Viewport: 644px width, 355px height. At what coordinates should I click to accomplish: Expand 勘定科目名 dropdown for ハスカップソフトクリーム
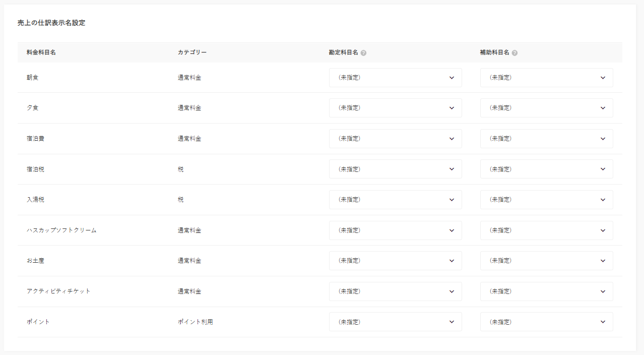[395, 230]
